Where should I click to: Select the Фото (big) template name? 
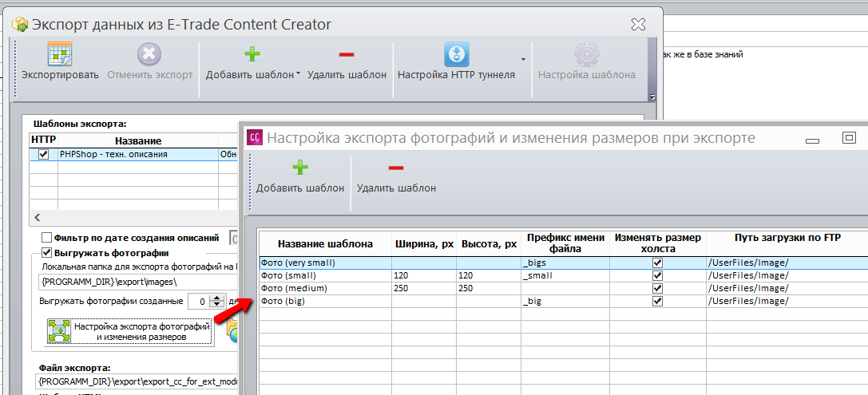click(x=283, y=302)
